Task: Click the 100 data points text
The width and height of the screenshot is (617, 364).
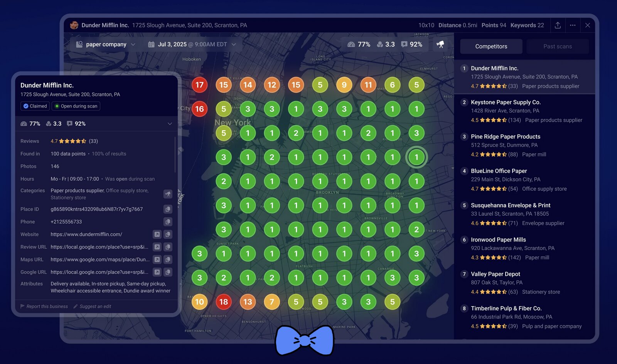Action: point(68,154)
